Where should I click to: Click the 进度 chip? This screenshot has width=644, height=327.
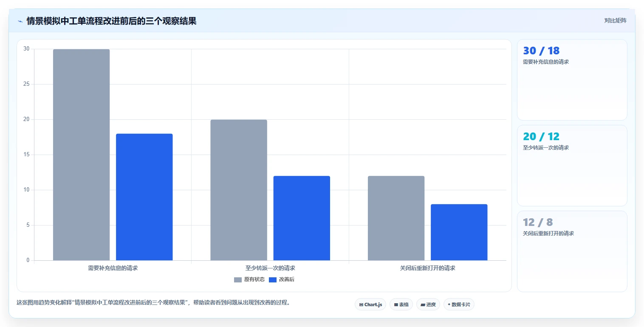428,304
